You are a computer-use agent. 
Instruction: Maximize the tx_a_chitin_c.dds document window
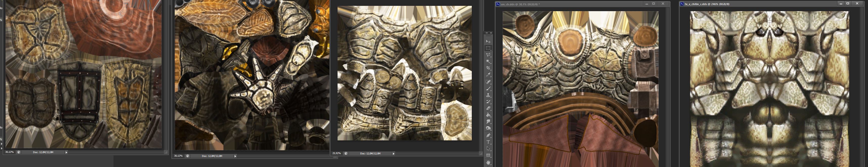(848, 4)
